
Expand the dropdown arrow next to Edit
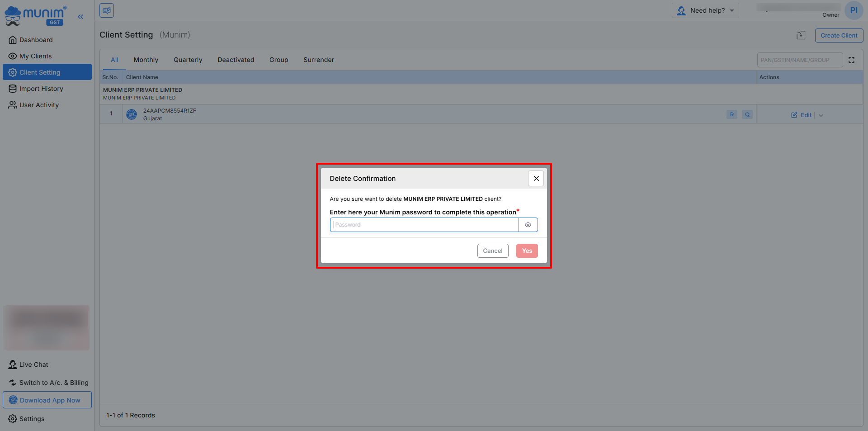(821, 115)
